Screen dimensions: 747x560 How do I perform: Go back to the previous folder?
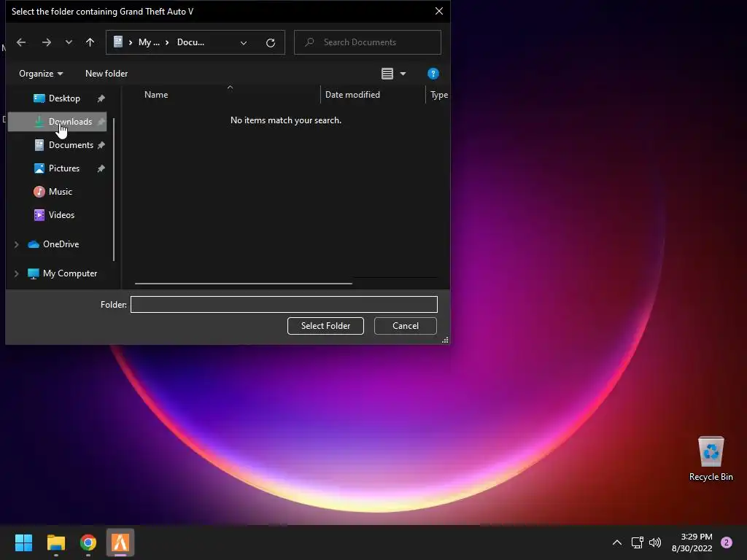tap(21, 42)
